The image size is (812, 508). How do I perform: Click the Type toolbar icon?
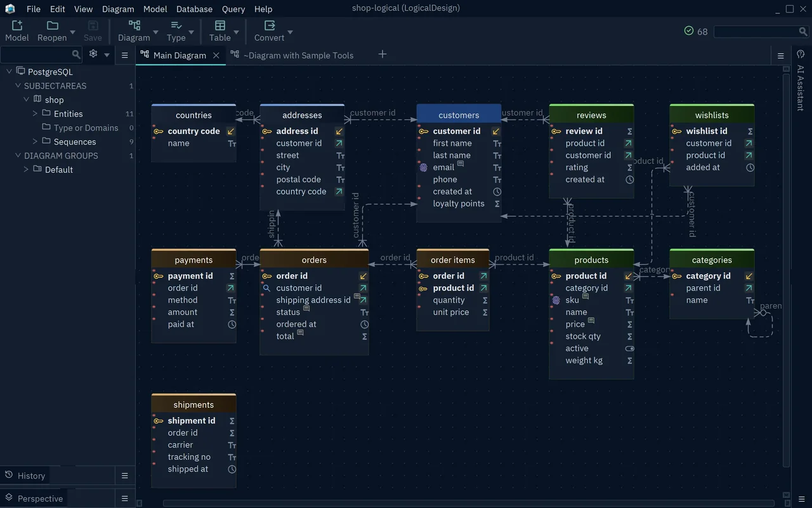176,25
